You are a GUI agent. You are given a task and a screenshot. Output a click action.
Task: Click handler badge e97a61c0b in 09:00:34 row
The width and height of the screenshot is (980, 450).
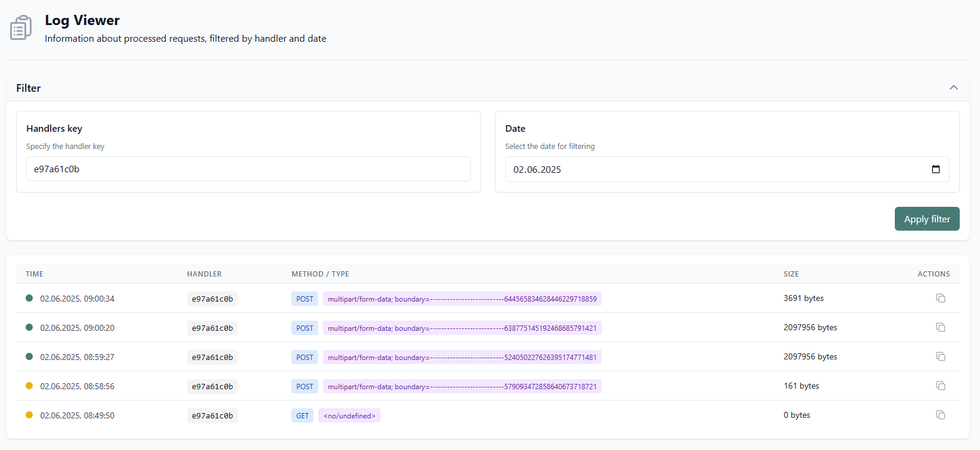click(212, 299)
